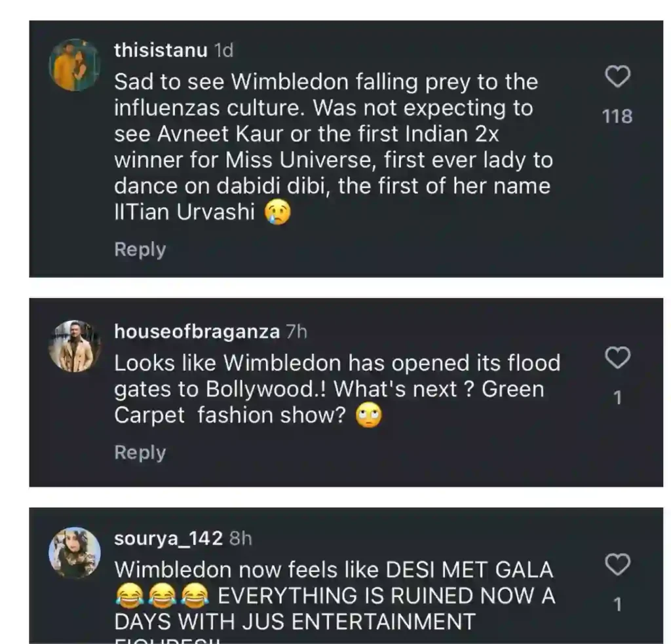Visit houseofbraganza's profile via username

click(x=197, y=331)
